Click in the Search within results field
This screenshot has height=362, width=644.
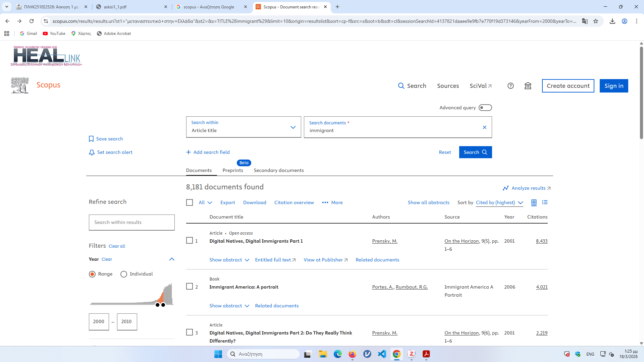point(131,223)
